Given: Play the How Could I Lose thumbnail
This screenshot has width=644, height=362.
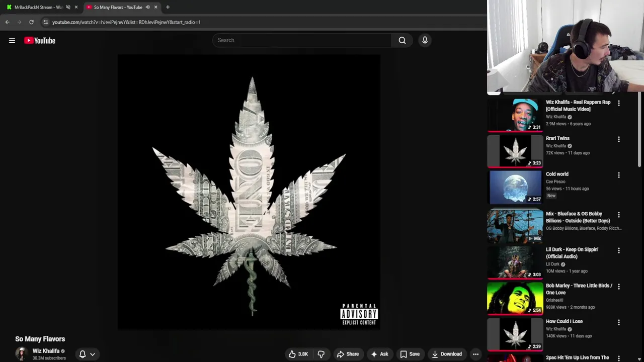Looking at the screenshot, I should [515, 334].
